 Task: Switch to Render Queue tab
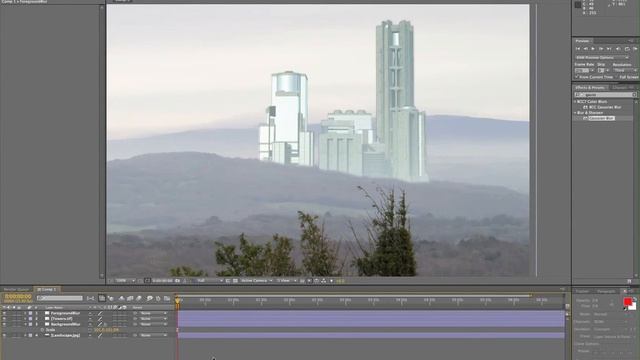(16, 289)
